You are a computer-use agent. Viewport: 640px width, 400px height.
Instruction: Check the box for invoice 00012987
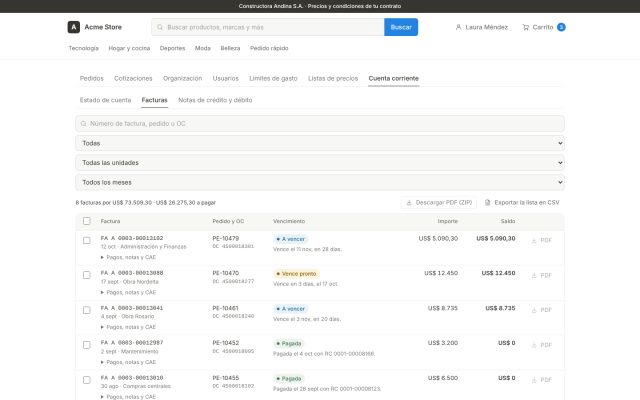(x=87, y=345)
